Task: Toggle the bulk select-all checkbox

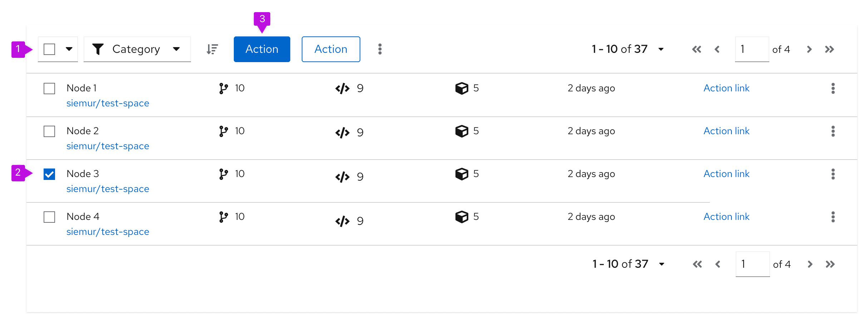Action: pos(49,49)
